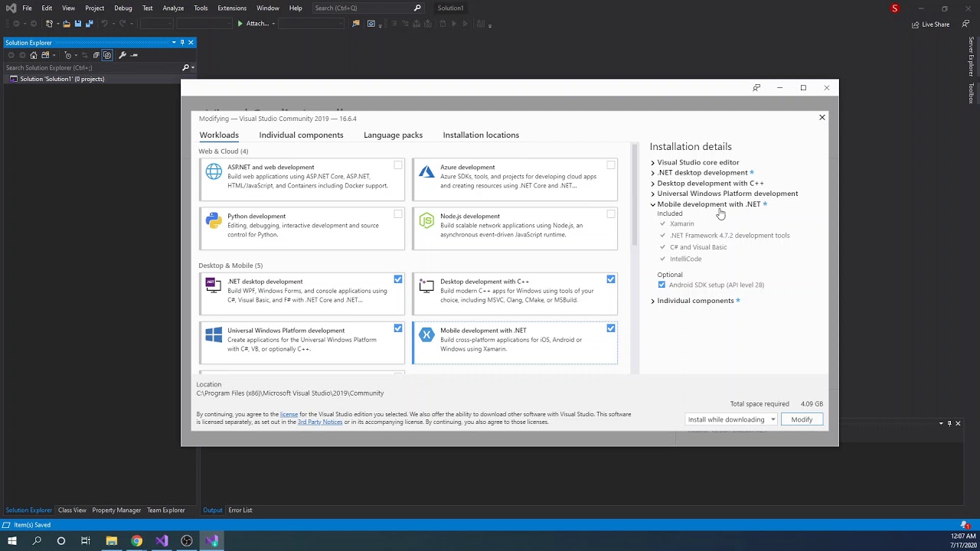Click the Python development workload icon
Image resolution: width=980 pixels, height=551 pixels.
click(214, 220)
